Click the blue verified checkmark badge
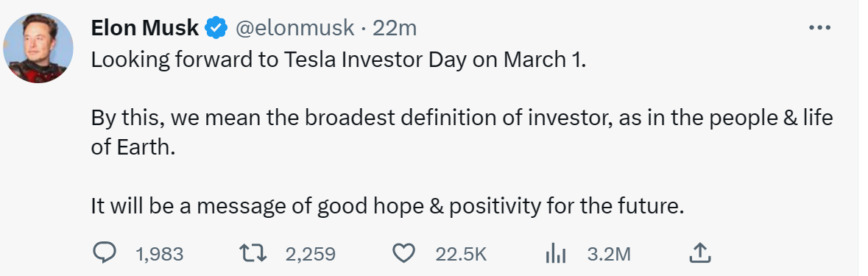Image resolution: width=868 pixels, height=276 pixels. (x=216, y=28)
